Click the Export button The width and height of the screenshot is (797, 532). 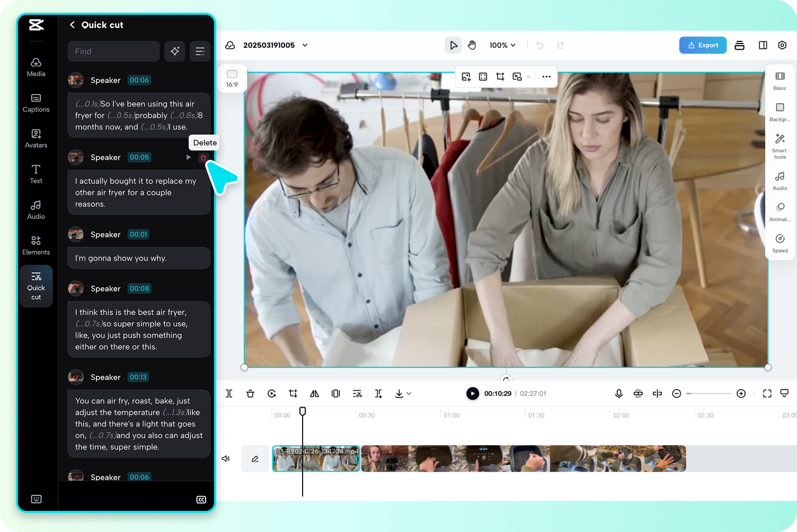(703, 45)
